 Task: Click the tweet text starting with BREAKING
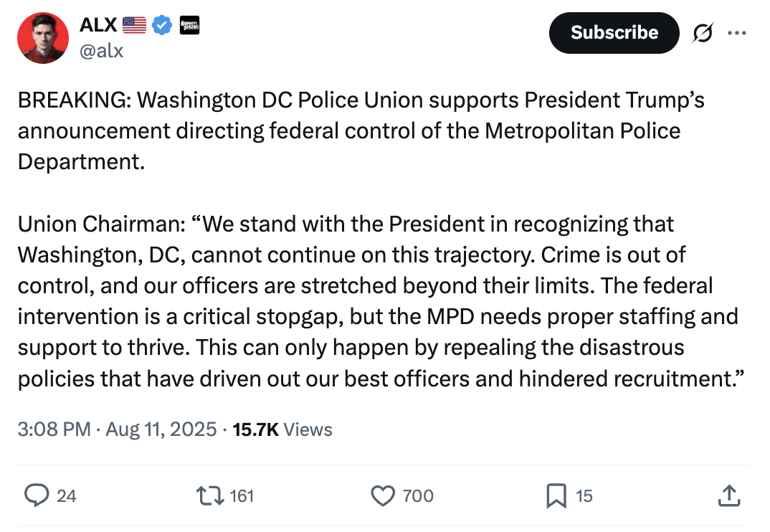[358, 130]
